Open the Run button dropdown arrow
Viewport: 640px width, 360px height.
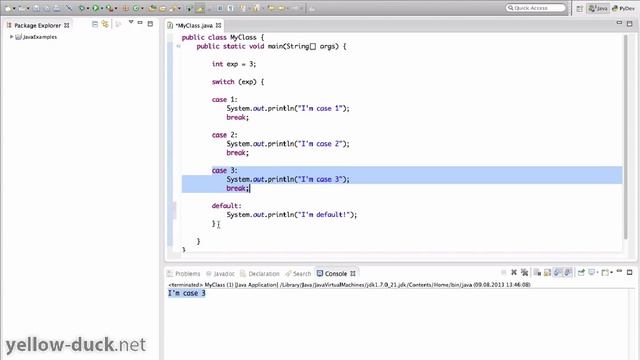[102, 8]
